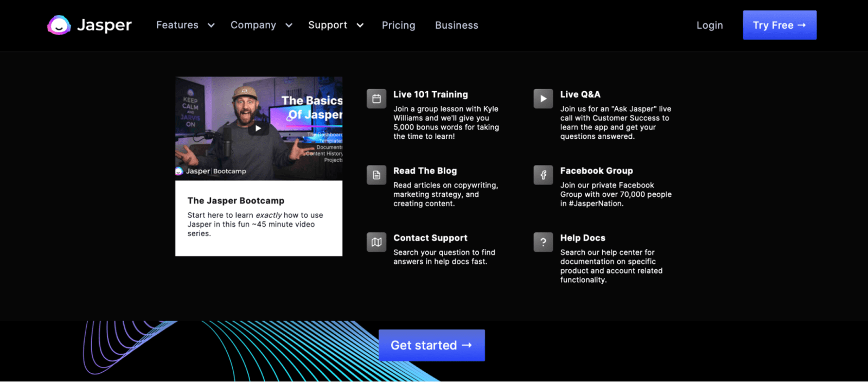Image resolution: width=868 pixels, height=382 pixels.
Task: Select the Facebook Group heading link
Action: [596, 171]
